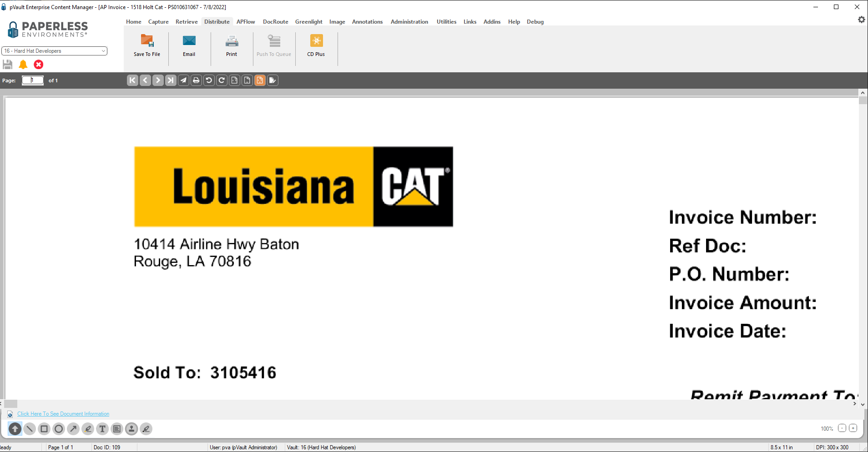Open the APFlow menu
This screenshot has width=868, height=452.
246,22
